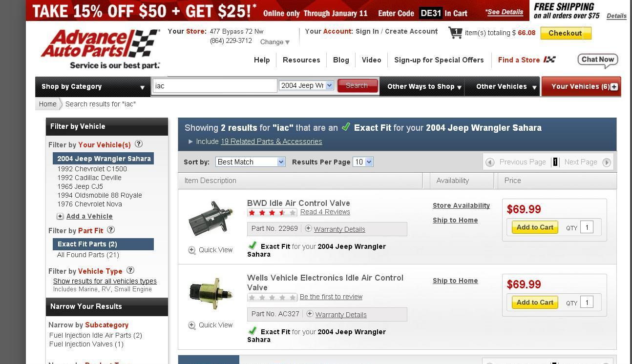This screenshot has height=364, width=632.
Task: Click the red Search button
Action: tap(357, 85)
